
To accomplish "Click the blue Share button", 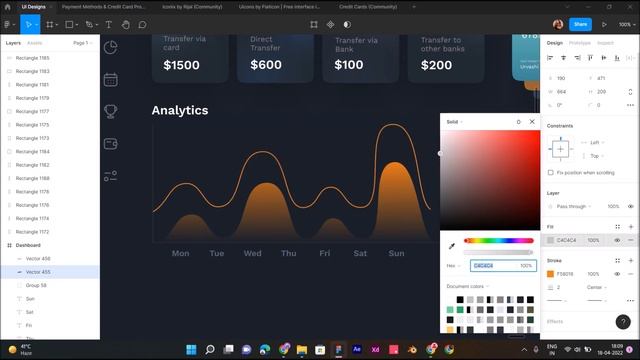I will point(580,24).
